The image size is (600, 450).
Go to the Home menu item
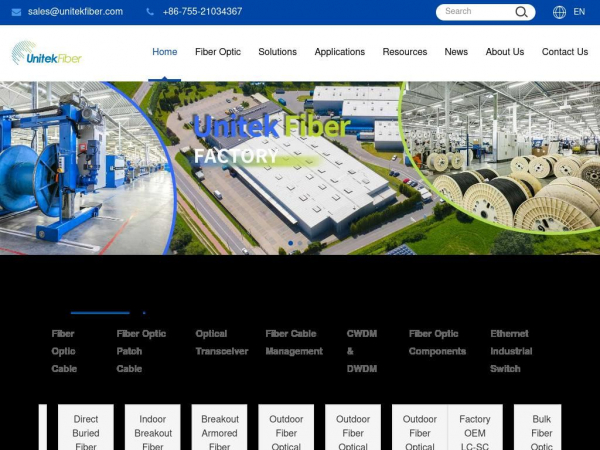point(165,52)
